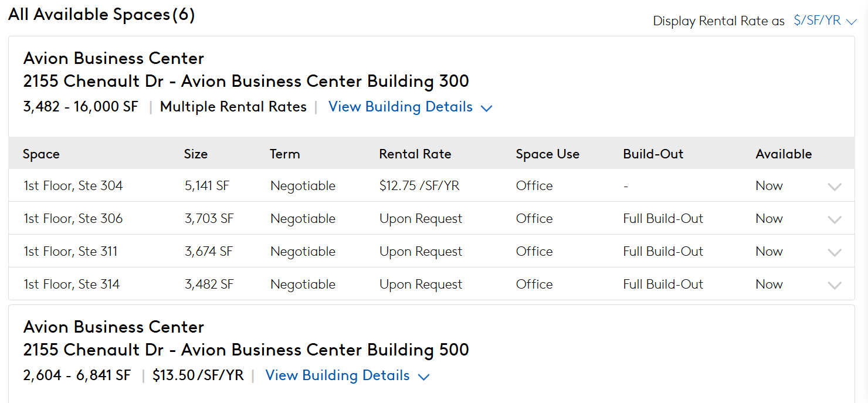The width and height of the screenshot is (868, 403).
Task: Click the Building 300 address heading
Action: point(246,81)
